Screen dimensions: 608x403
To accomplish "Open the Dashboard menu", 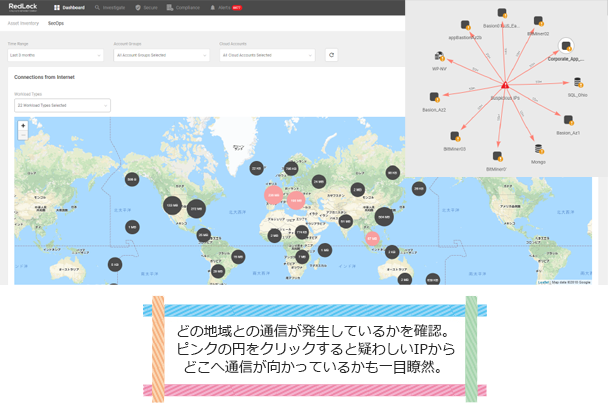I will 69,7.
